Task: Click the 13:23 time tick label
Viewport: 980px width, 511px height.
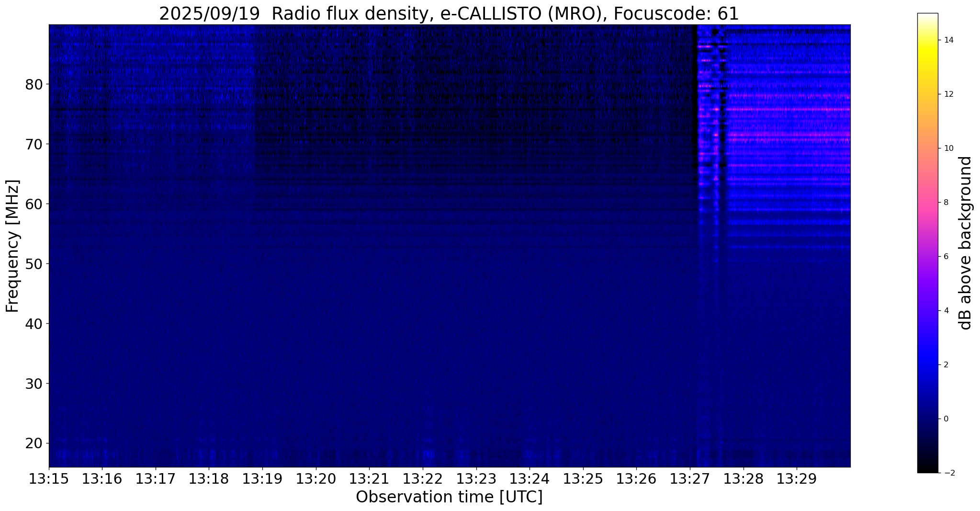Action: [x=476, y=479]
